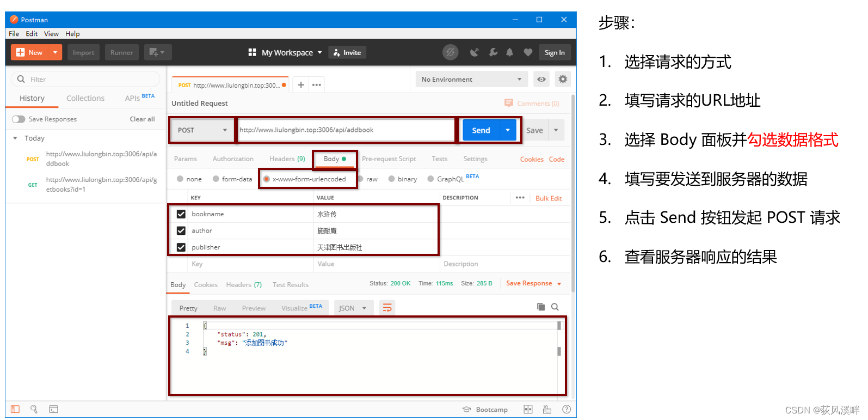Click the Comments speech bubble icon
The height and width of the screenshot is (420, 868).
coord(509,103)
